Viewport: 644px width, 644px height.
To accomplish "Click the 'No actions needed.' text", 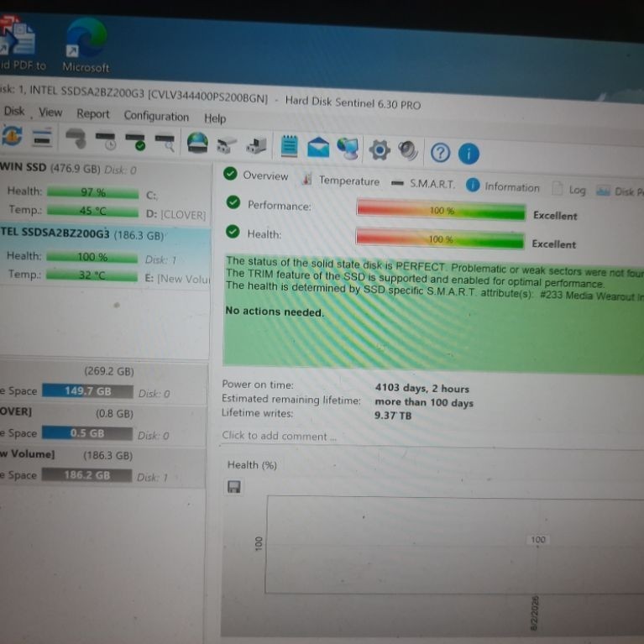I will [275, 312].
